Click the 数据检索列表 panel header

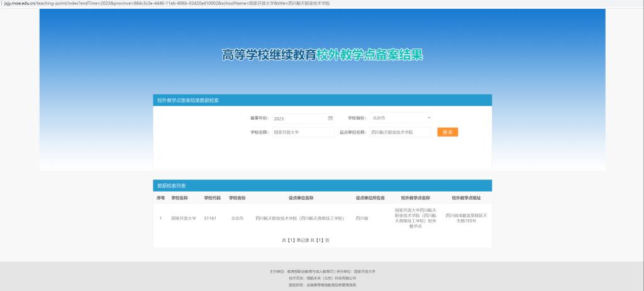[322, 186]
